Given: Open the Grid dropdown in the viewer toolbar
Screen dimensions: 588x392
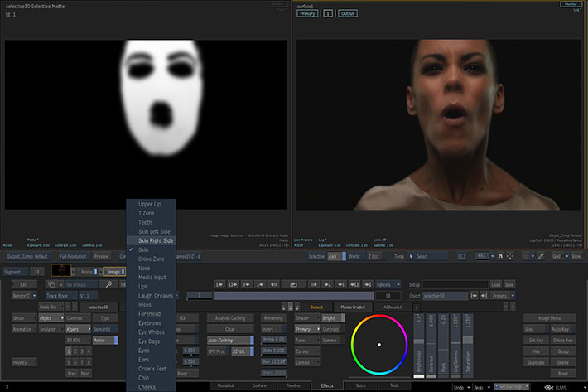Looking at the screenshot, I should (560, 257).
